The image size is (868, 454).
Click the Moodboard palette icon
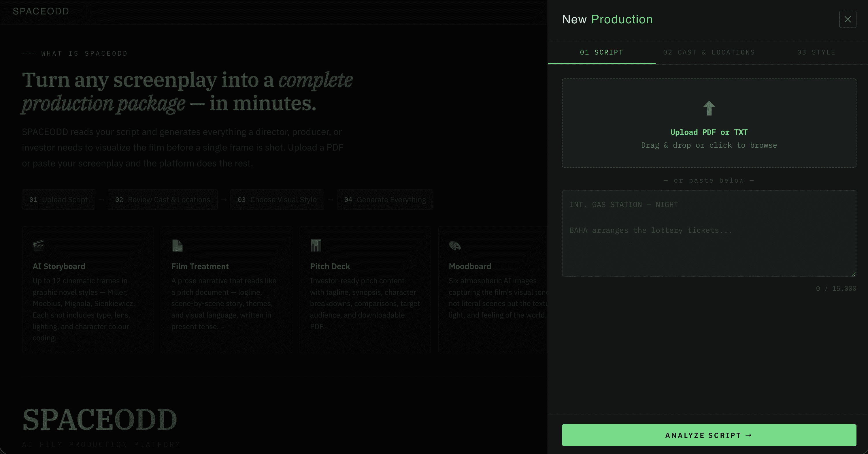[454, 245]
